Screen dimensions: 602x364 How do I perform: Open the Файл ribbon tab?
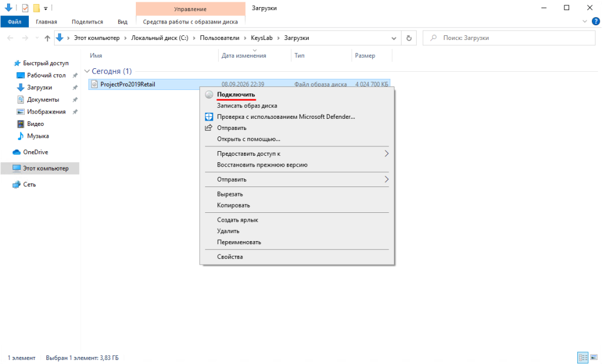[15, 22]
